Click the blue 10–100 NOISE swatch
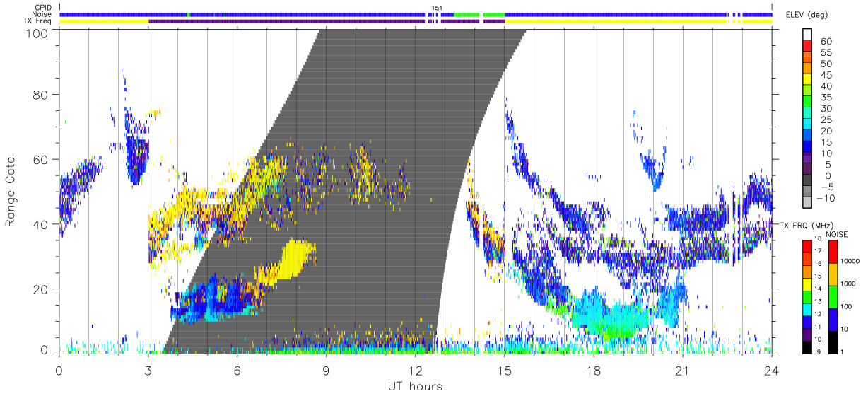 [833, 319]
